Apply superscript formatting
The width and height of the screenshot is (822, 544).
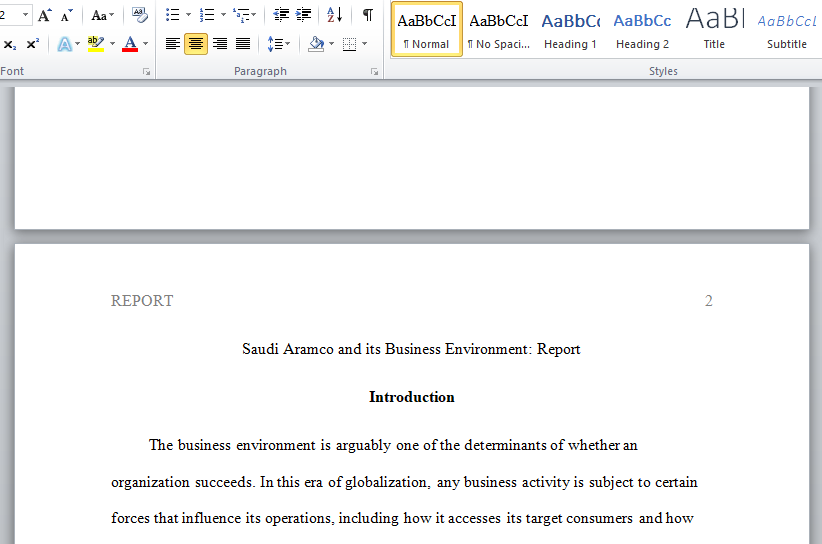[x=33, y=44]
